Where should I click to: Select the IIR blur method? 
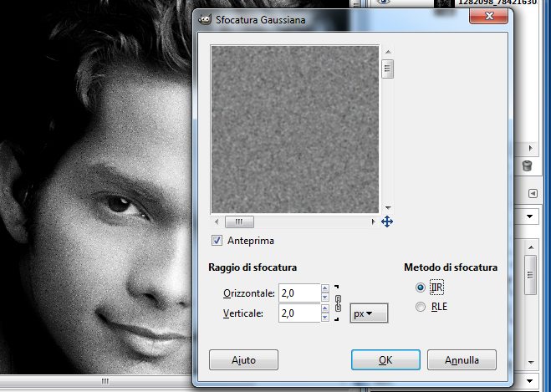tap(420, 288)
